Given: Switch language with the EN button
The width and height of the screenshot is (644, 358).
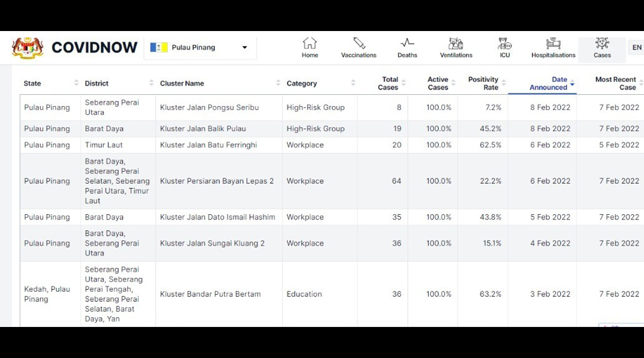Looking at the screenshot, I should click(637, 48).
